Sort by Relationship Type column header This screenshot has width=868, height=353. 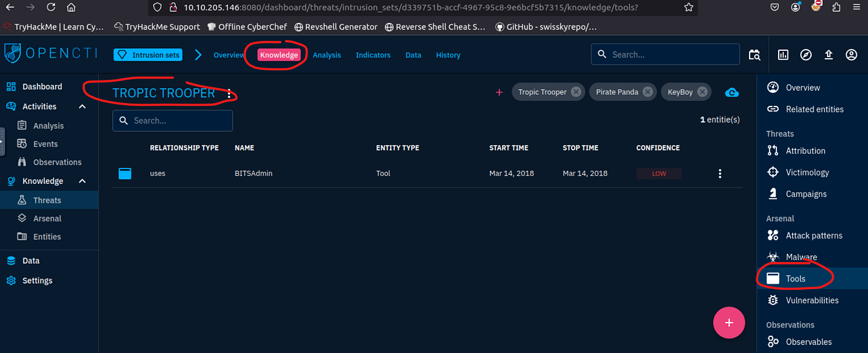point(184,148)
